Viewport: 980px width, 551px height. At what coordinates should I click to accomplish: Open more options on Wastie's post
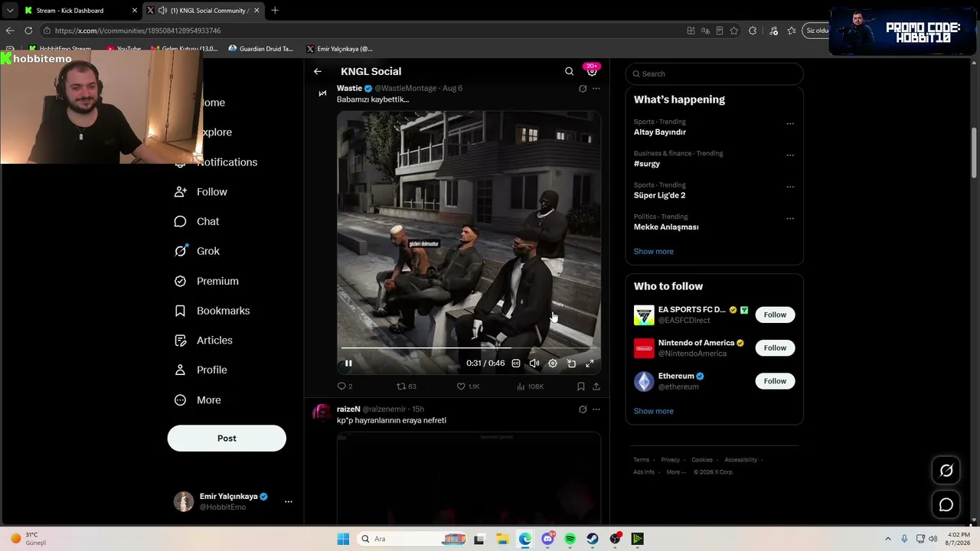[596, 89]
